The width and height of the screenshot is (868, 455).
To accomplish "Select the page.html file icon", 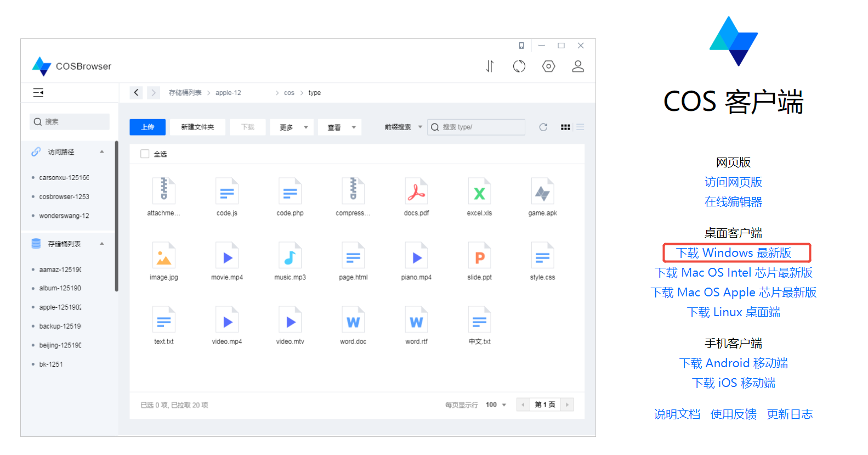I will click(353, 255).
